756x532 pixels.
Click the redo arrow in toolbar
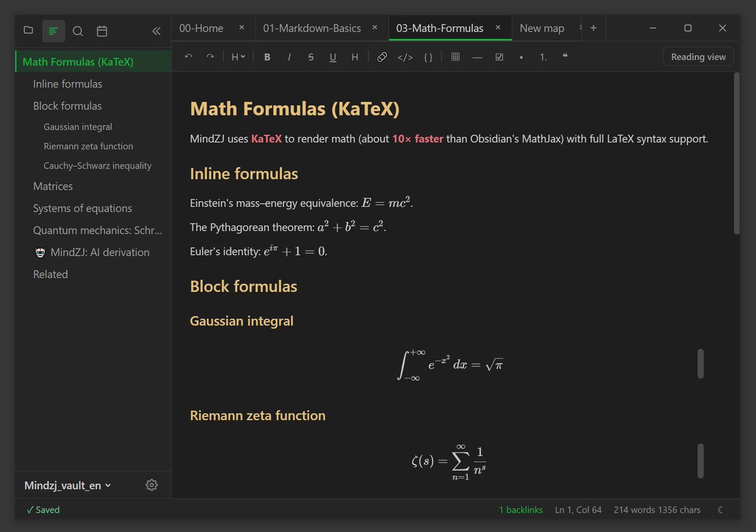(x=210, y=57)
